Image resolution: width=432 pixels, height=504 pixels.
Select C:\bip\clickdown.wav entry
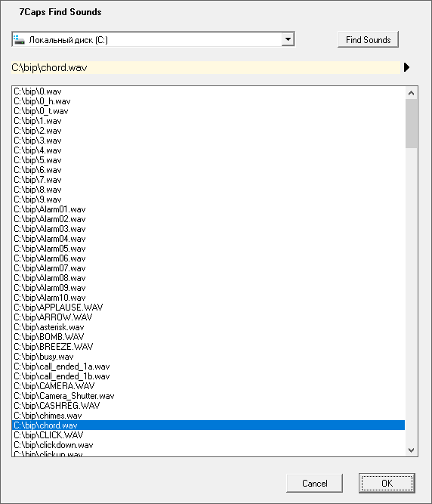[x=208, y=445]
